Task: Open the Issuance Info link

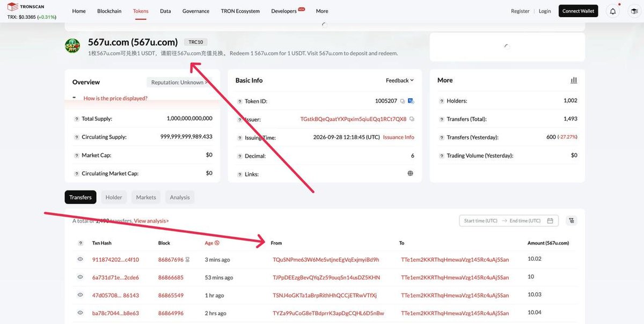Action: (x=399, y=137)
